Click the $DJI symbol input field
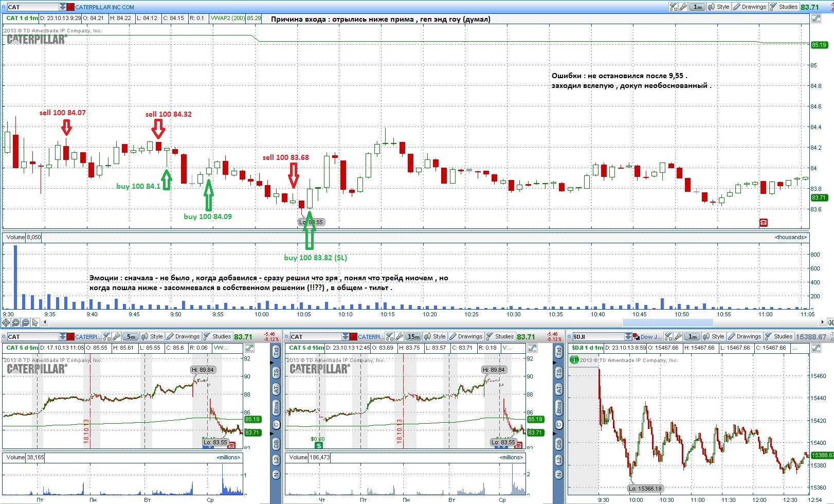The image size is (834, 504). (598, 336)
